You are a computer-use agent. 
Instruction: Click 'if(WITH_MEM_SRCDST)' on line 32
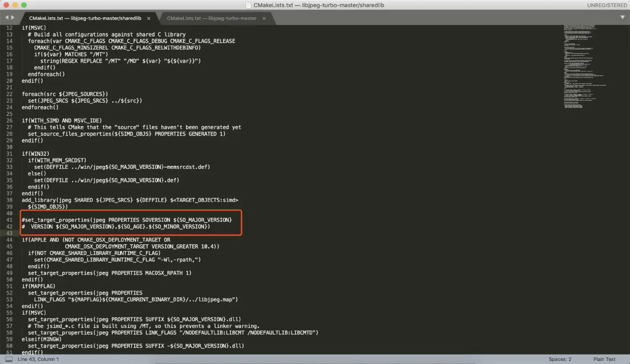point(57,160)
